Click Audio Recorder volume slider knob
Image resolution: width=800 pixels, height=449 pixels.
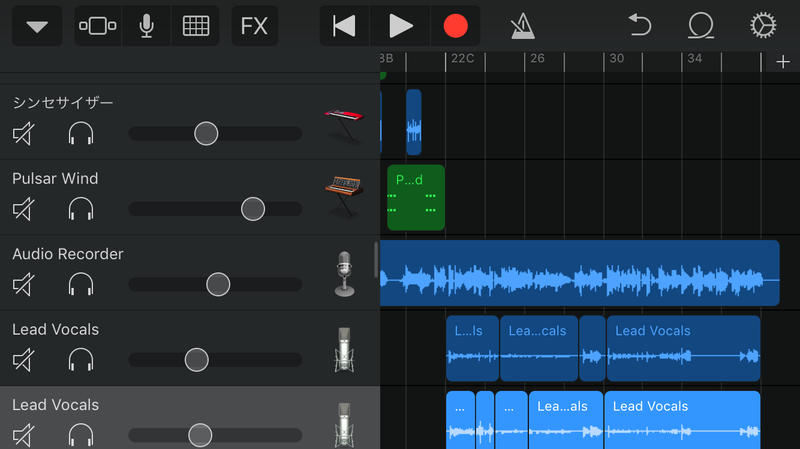click(x=218, y=285)
